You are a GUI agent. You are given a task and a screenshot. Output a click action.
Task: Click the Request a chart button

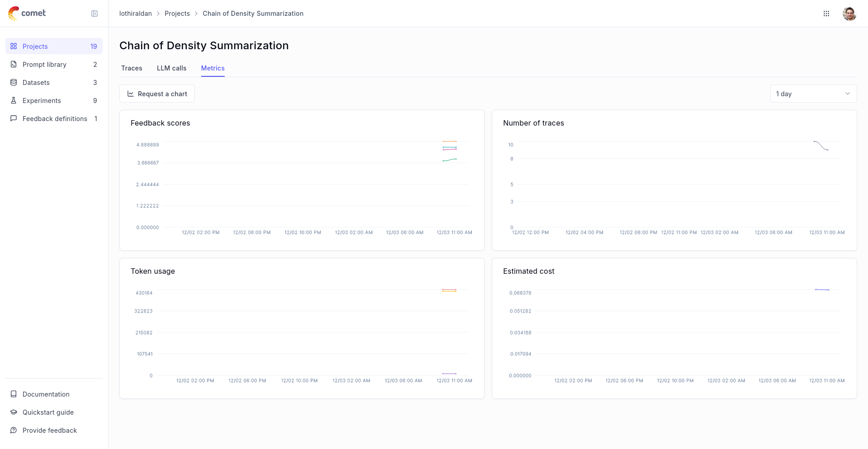[x=157, y=94]
